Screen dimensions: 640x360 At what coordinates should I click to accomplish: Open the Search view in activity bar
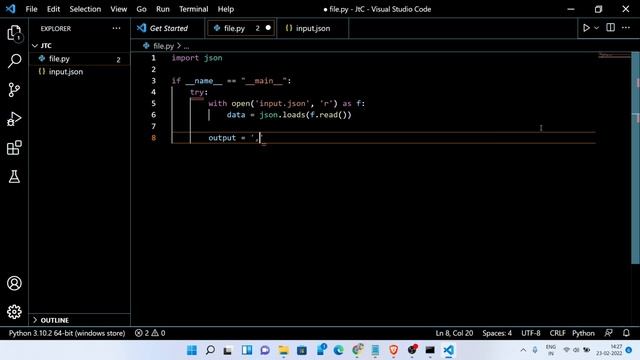(x=14, y=61)
